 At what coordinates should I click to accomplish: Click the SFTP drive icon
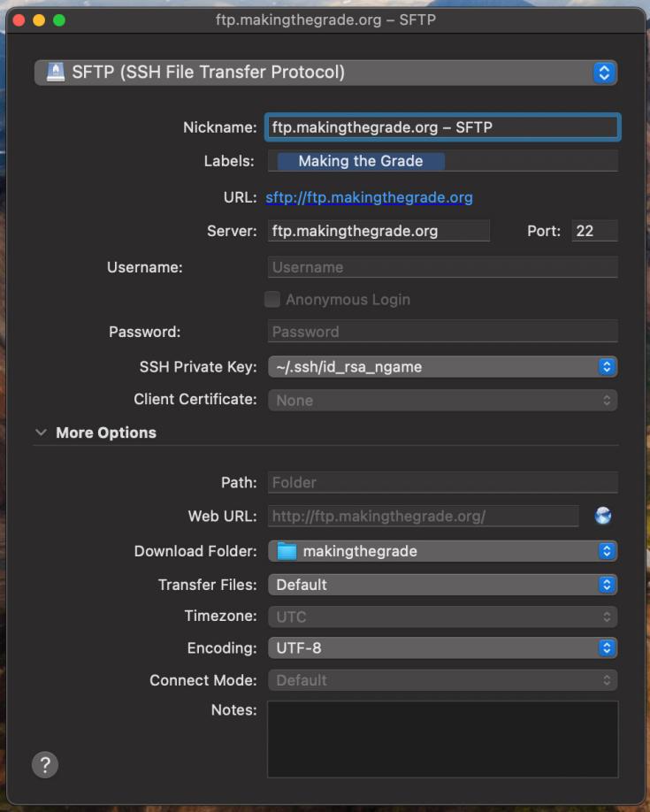[x=56, y=72]
